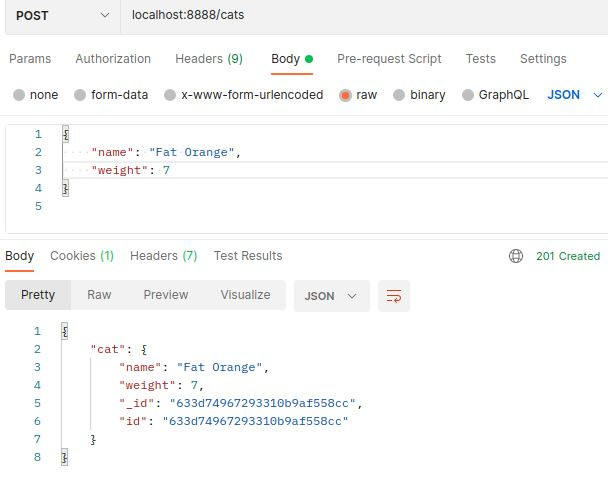Open the Pre-request Script tab
Screen dimensions: 608x482
[389, 59]
